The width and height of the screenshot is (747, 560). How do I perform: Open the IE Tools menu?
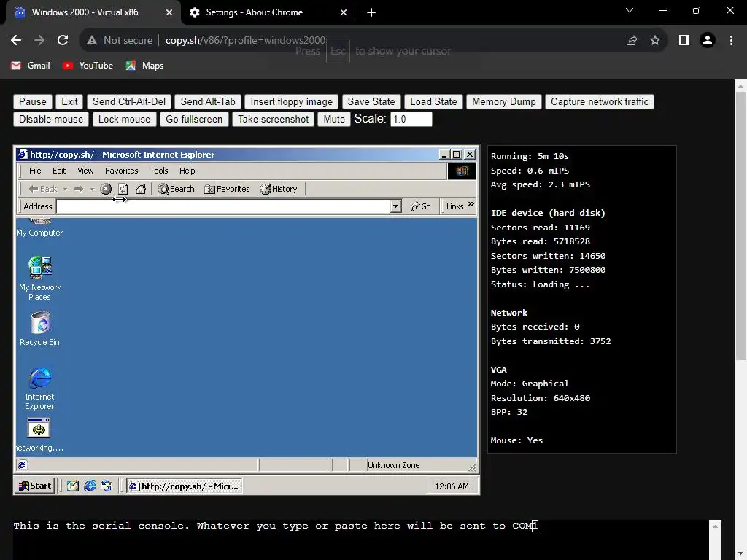pos(158,171)
